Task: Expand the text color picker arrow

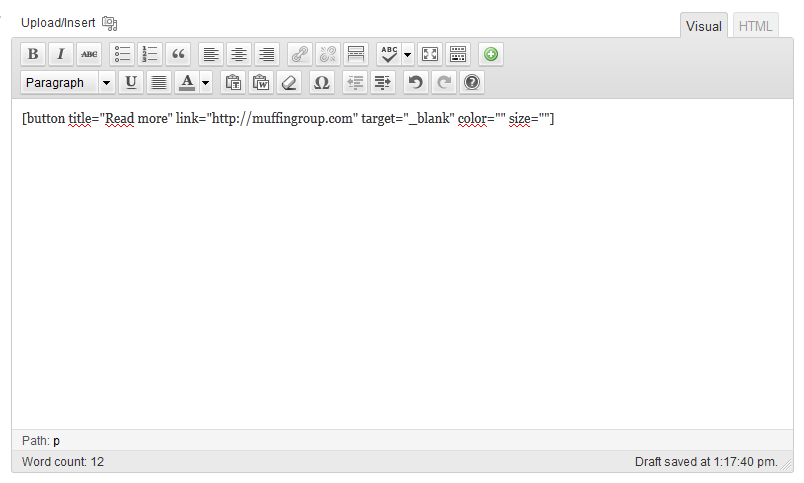Action: click(205, 83)
